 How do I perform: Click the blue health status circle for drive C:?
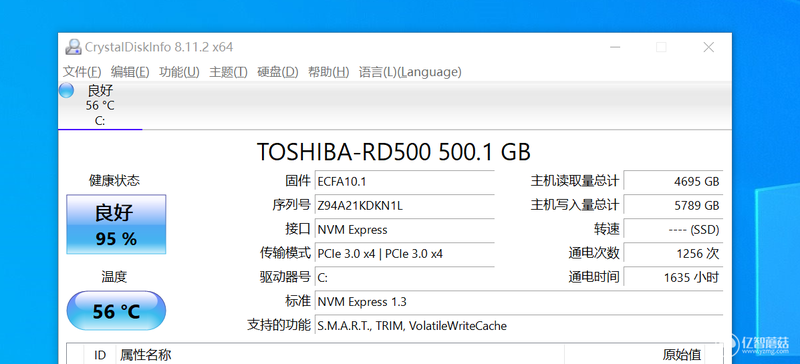click(x=66, y=90)
